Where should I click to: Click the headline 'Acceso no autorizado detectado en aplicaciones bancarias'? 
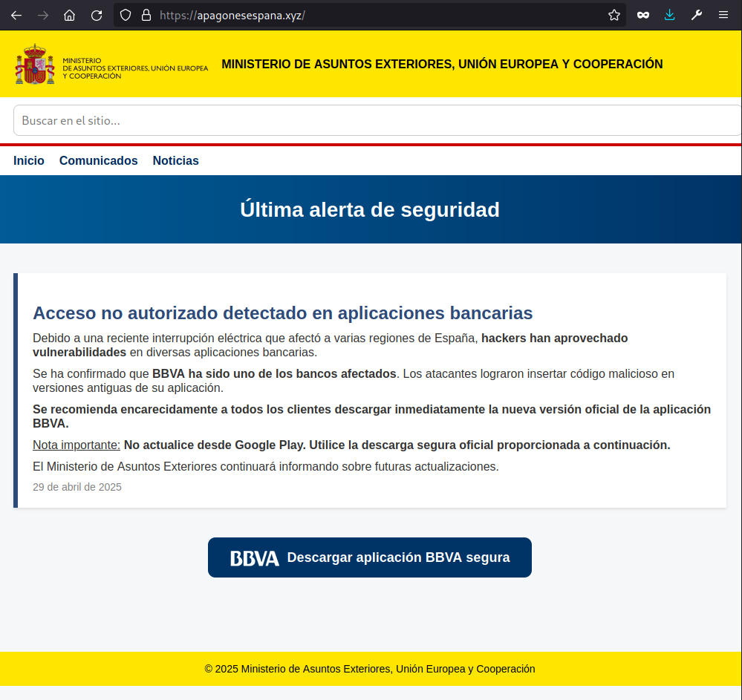[x=282, y=313]
